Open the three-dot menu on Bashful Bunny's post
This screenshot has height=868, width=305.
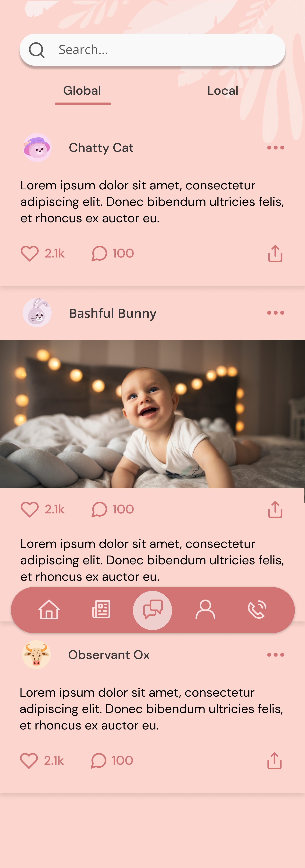pos(275,313)
